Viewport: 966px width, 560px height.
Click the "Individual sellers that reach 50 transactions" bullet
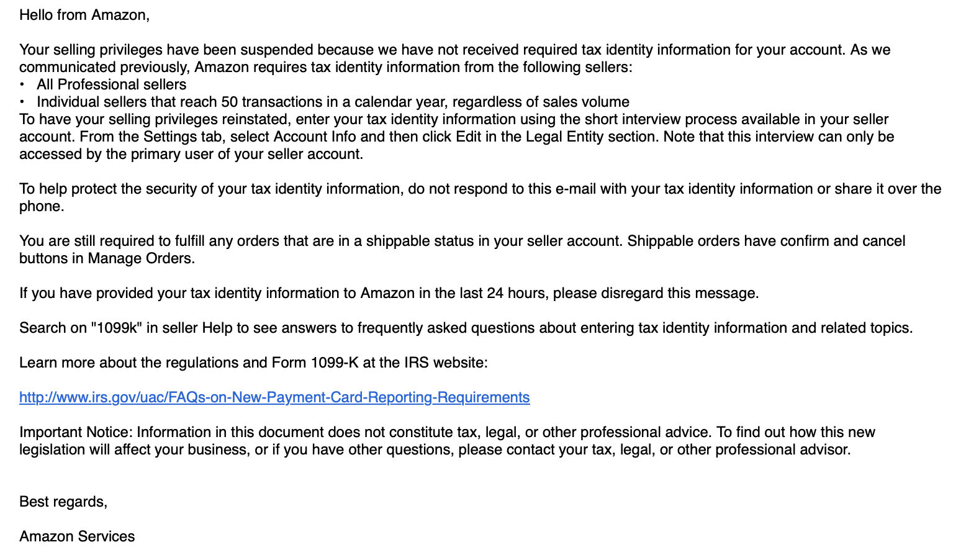333,102
